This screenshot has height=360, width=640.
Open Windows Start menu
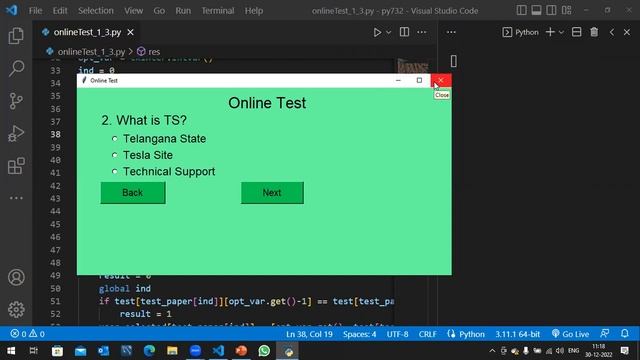pyautogui.click(x=11, y=351)
